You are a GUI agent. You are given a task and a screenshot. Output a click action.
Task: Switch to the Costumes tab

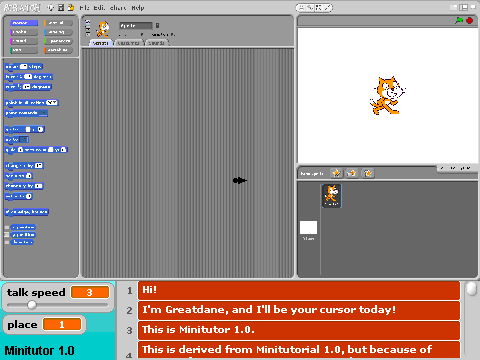pyautogui.click(x=128, y=43)
